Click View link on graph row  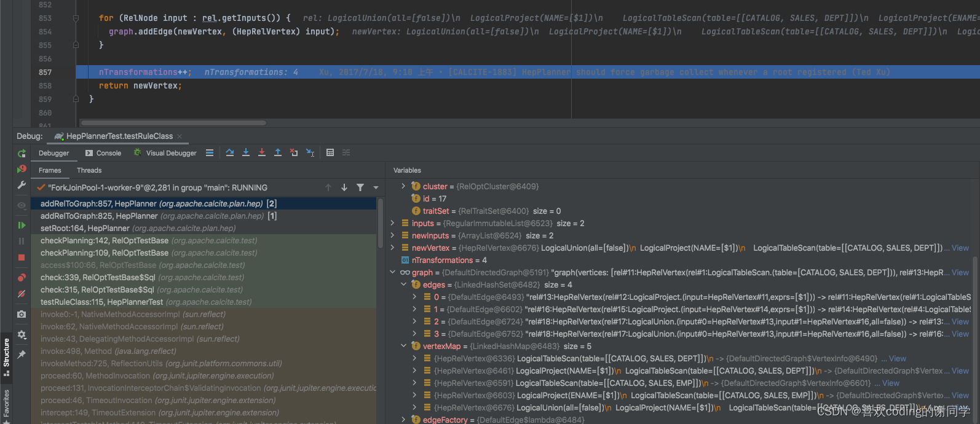click(960, 272)
